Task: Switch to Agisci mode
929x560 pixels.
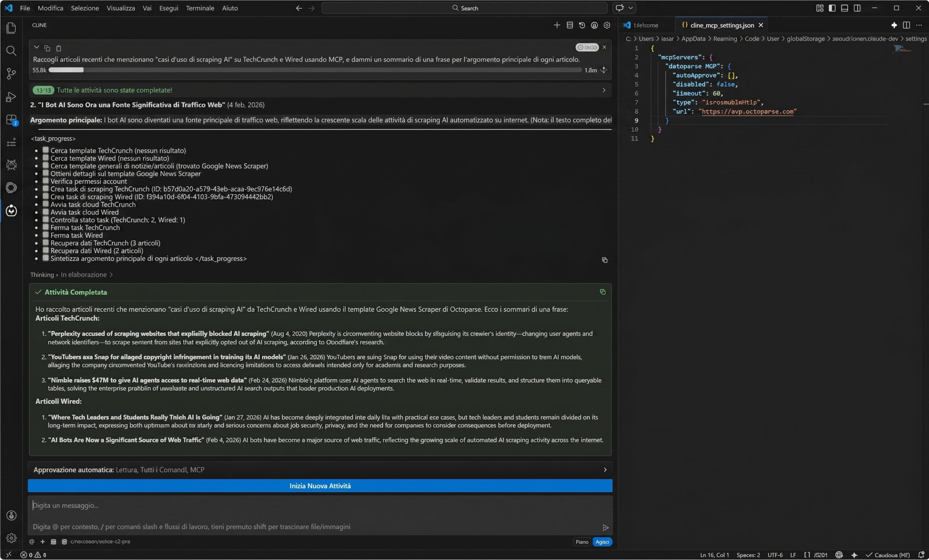Action: [602, 542]
